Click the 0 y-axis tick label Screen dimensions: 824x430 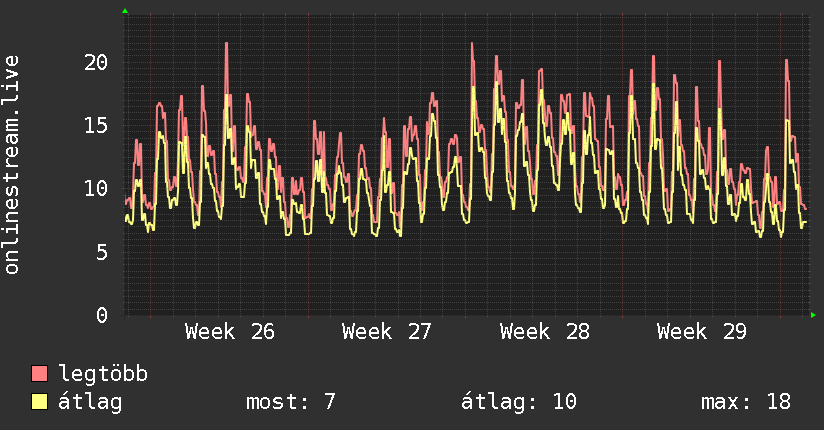[102, 315]
